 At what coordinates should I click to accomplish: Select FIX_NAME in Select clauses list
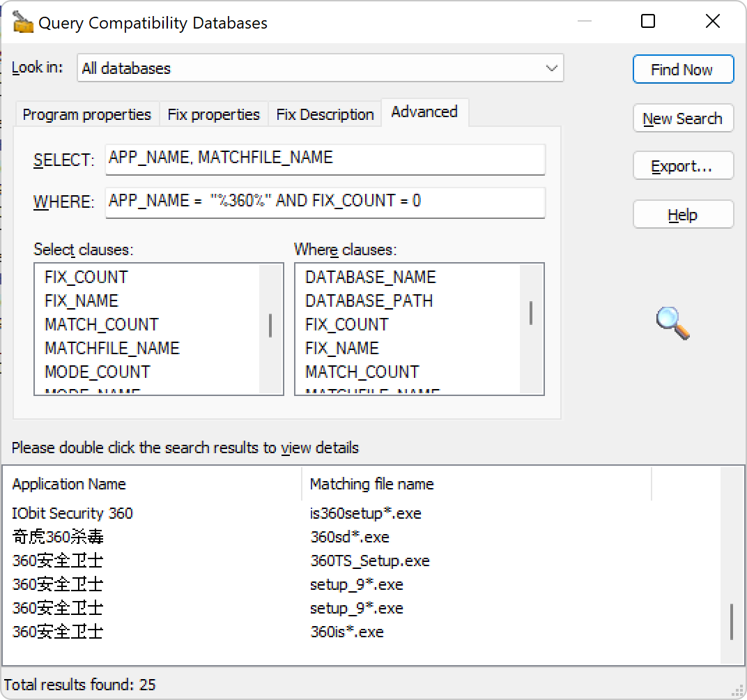(82, 300)
